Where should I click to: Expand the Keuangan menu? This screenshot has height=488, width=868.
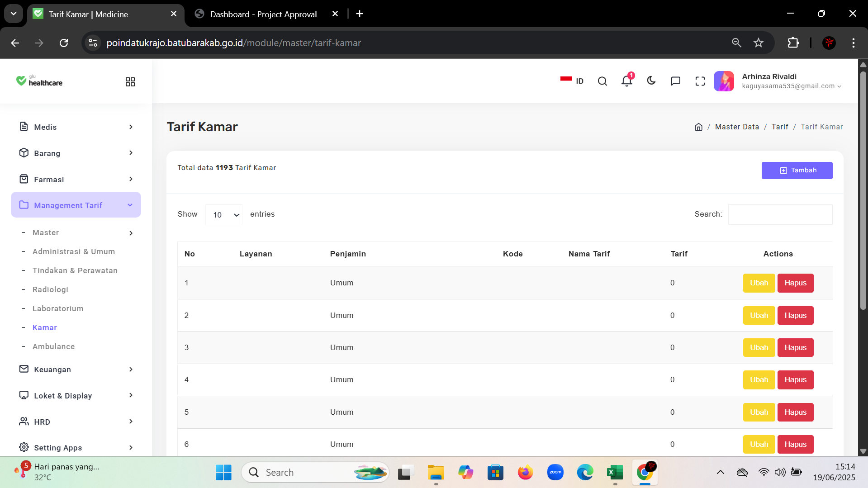(76, 370)
